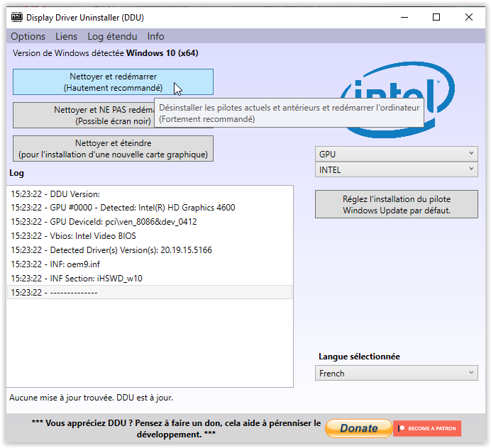
Task: Maximize the DDU window
Action: pyautogui.click(x=436, y=17)
